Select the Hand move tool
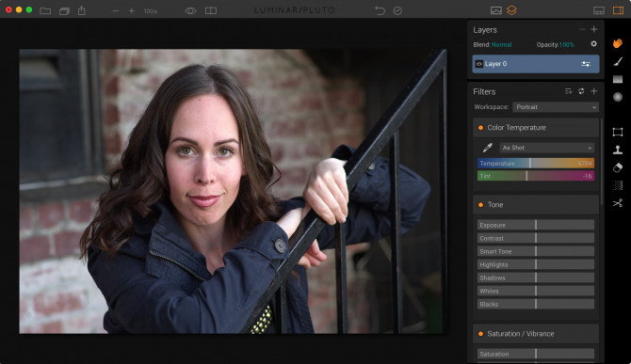Screen dimensions: 631x364 click(x=618, y=43)
